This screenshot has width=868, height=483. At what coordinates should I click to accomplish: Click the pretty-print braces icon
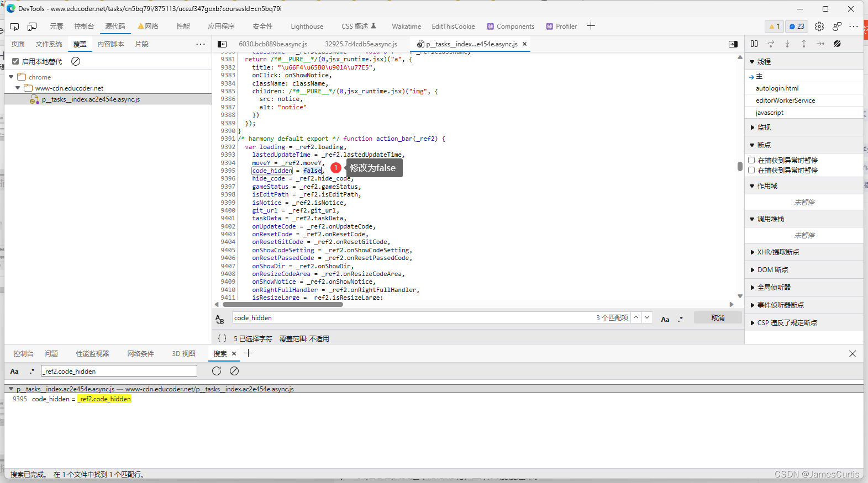click(x=222, y=338)
